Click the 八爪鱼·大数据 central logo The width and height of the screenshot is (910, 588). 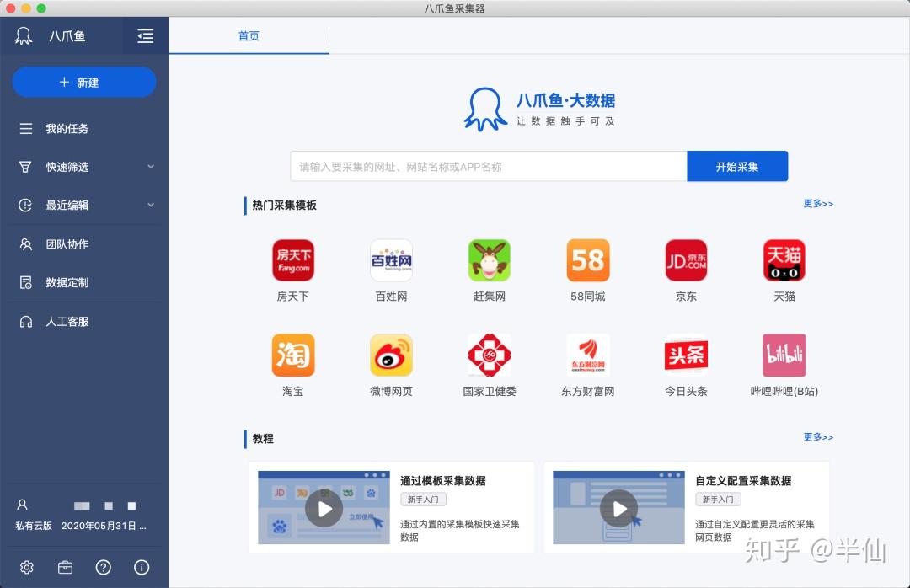point(540,110)
